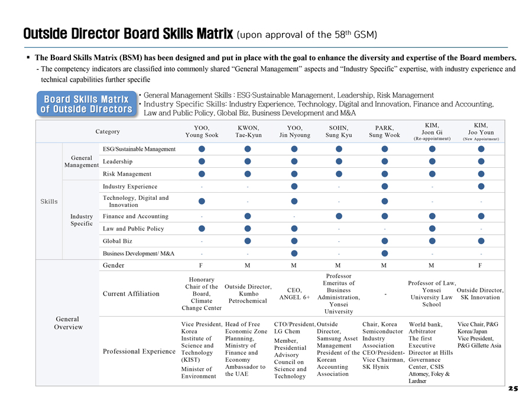Click the slide title Outside Director Board Skills Matrix
This screenshot has height=399, width=532.
[x=128, y=34]
